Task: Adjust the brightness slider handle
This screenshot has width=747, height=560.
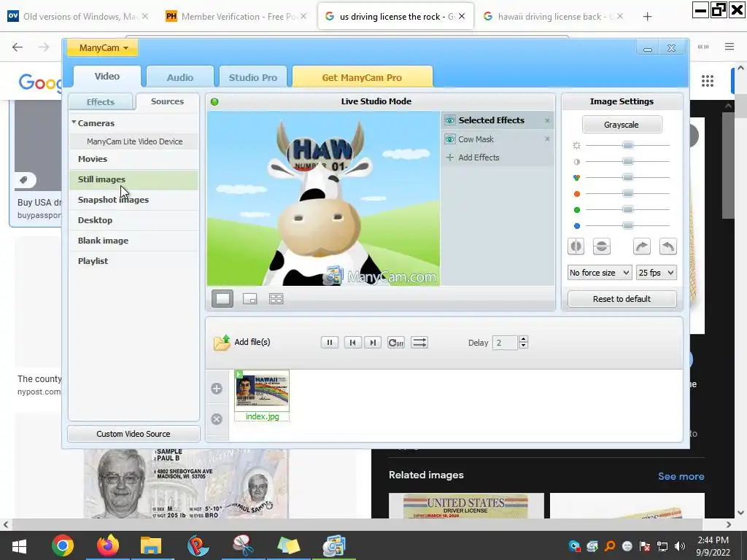Action: click(x=628, y=145)
